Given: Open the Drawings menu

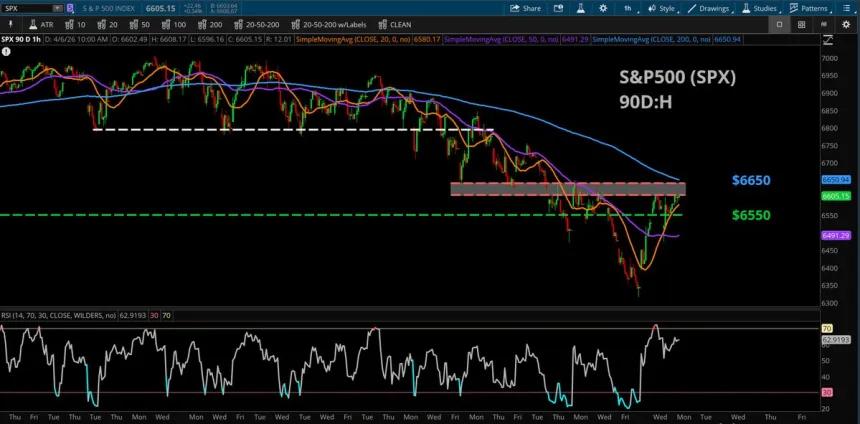Looking at the screenshot, I should [710, 8].
